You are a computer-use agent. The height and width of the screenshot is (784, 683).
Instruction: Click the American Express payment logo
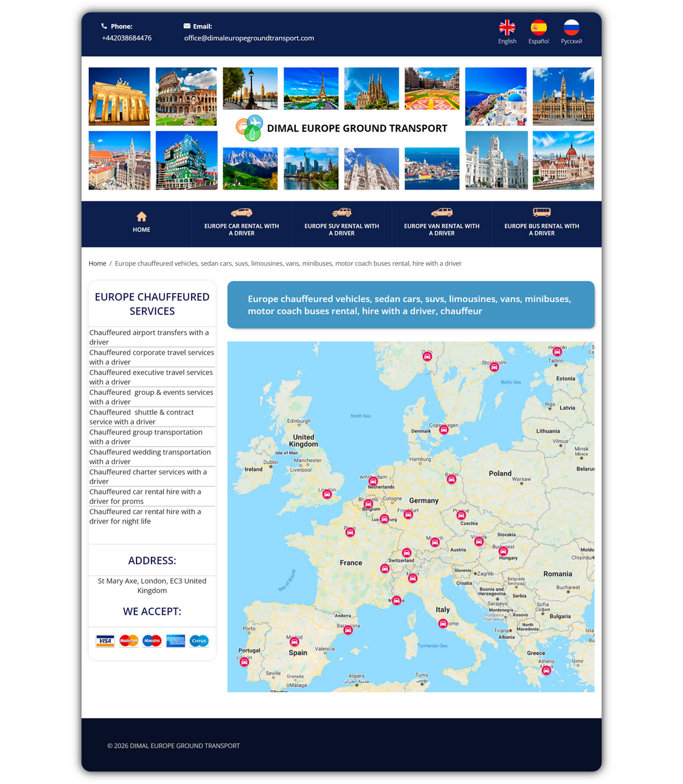click(176, 641)
